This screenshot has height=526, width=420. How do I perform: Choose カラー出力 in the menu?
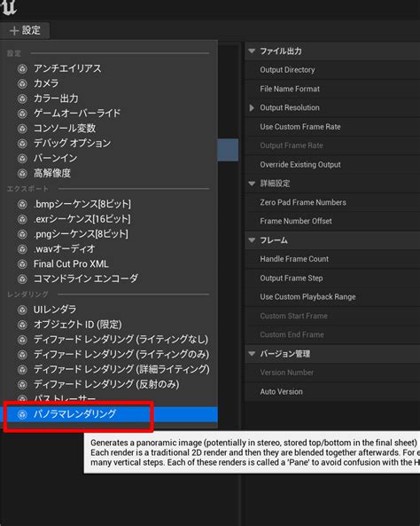(x=56, y=98)
